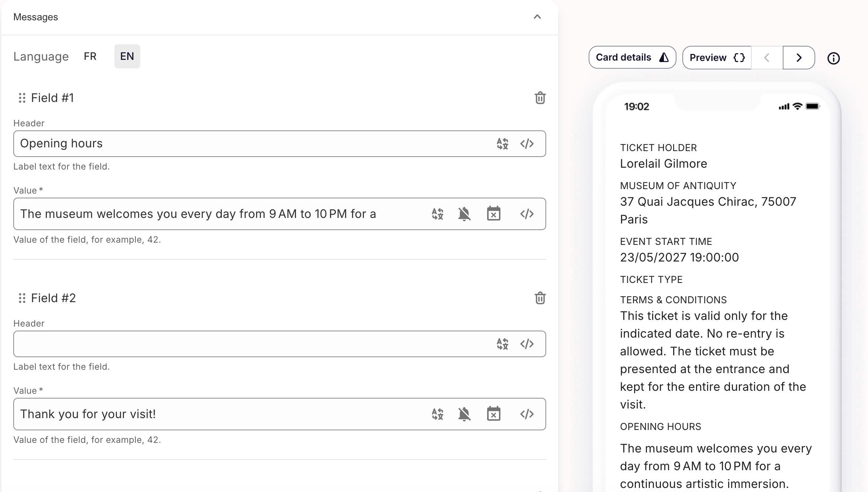
Task: Grab Field #1 drag handle
Action: point(22,98)
